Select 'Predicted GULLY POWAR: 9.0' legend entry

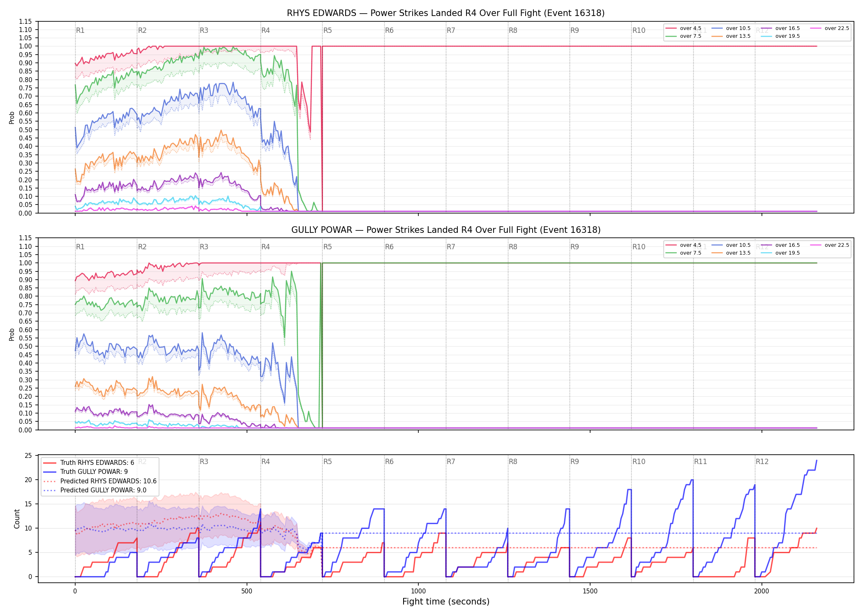tap(95, 490)
